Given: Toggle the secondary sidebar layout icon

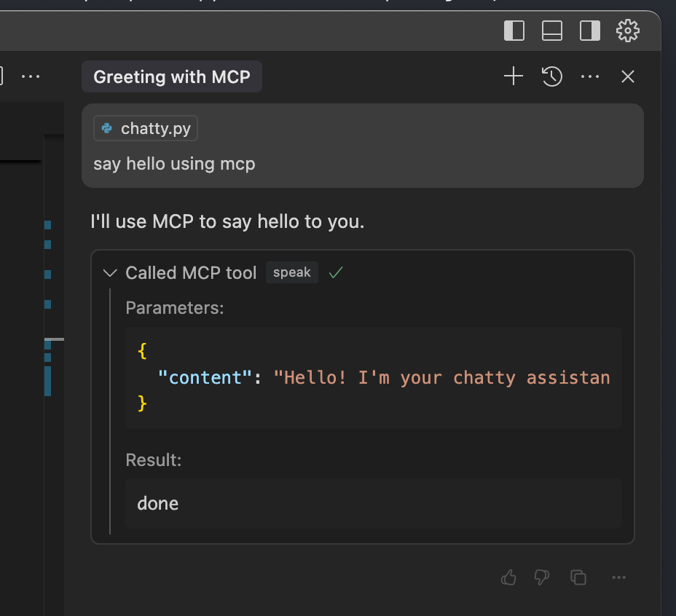Looking at the screenshot, I should (589, 31).
